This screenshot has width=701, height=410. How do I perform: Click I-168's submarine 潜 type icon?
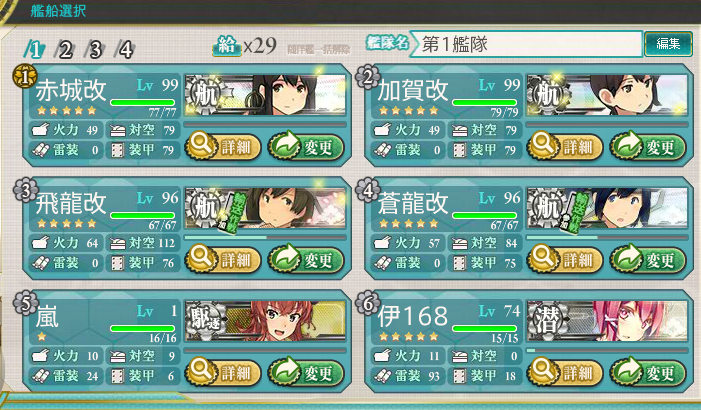pos(548,320)
